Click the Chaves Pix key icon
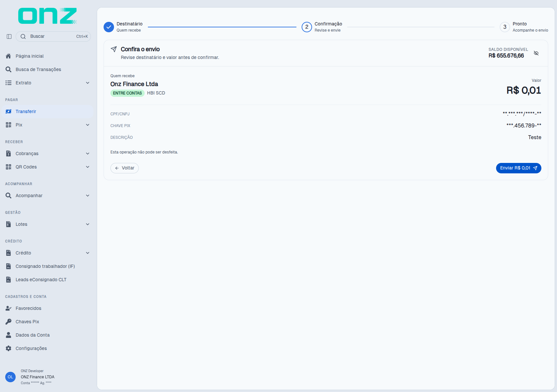This screenshot has width=557, height=392. pyautogui.click(x=8, y=322)
